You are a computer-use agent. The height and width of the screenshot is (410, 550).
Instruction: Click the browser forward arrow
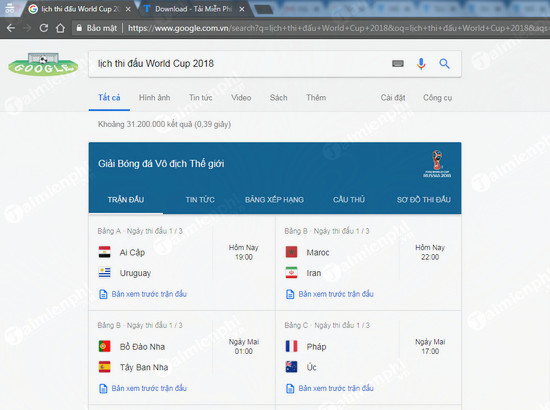[27, 28]
